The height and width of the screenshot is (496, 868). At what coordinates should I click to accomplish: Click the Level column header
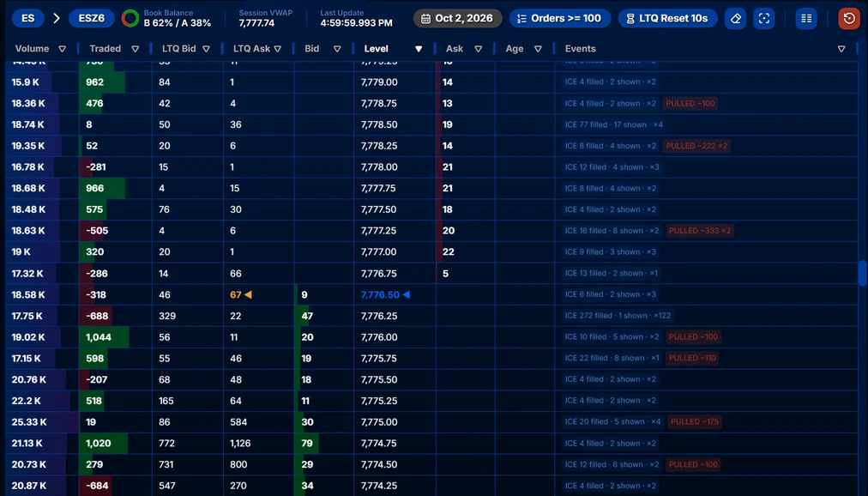click(x=376, y=49)
